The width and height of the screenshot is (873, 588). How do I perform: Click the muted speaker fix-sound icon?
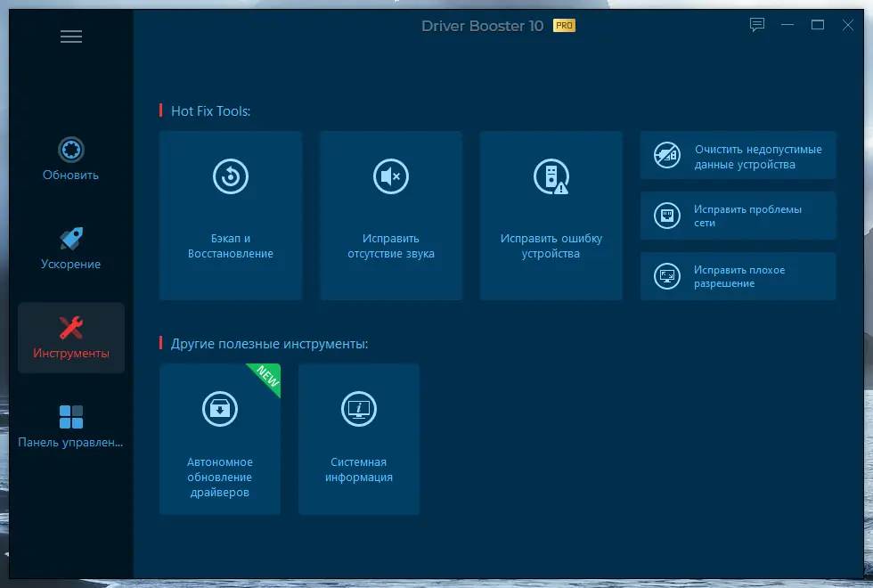pos(391,176)
